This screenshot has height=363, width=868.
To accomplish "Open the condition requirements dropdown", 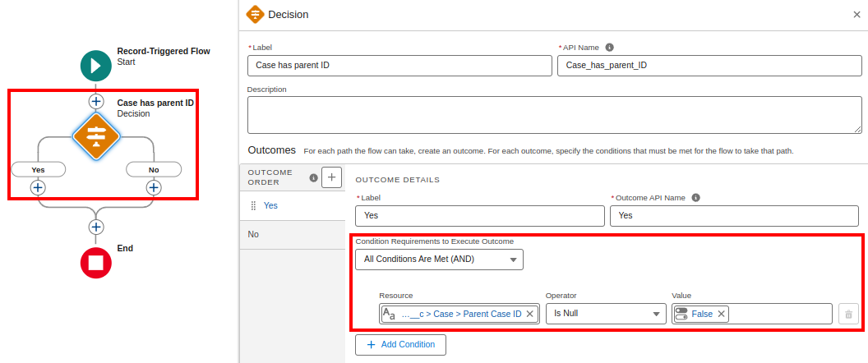I will [439, 260].
